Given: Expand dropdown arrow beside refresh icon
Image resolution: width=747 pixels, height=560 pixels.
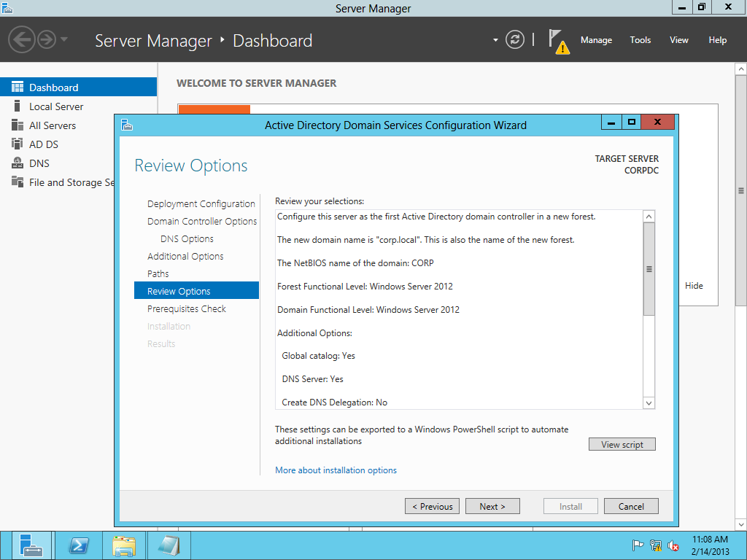Looking at the screenshot, I should [495, 40].
